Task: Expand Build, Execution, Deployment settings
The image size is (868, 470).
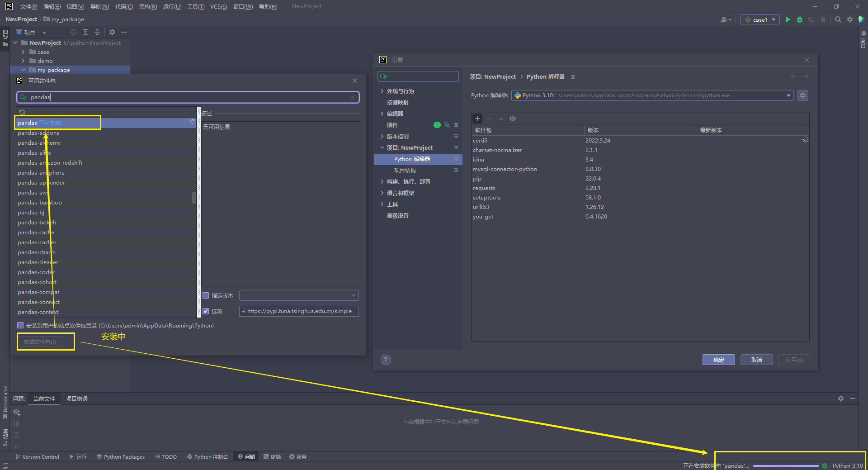Action: [x=382, y=182]
